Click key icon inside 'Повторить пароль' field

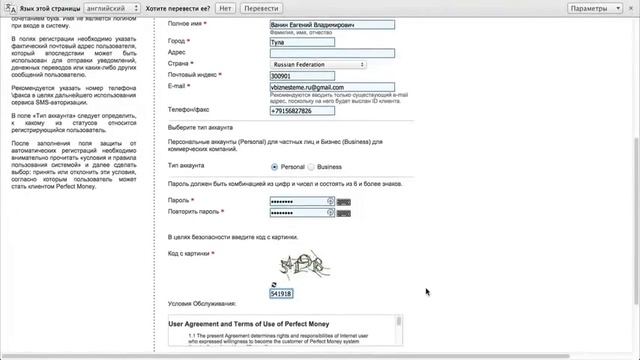click(330, 212)
